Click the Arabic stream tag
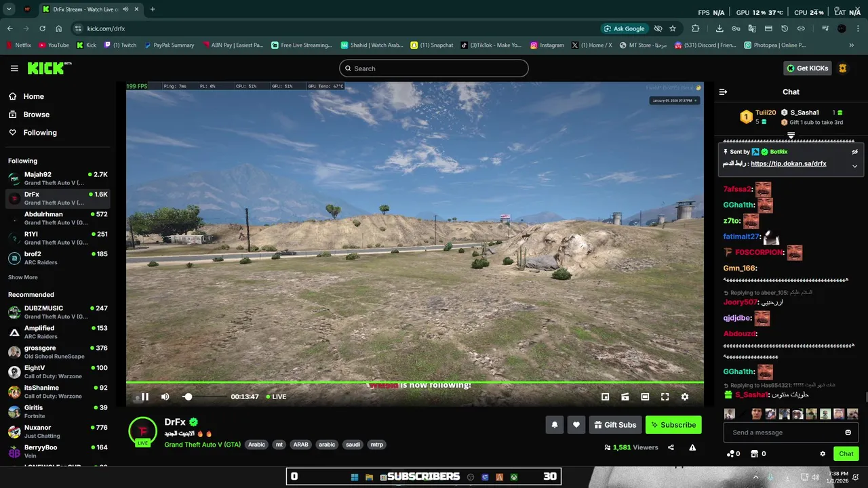Viewport: 868px width, 488px height. (256, 445)
